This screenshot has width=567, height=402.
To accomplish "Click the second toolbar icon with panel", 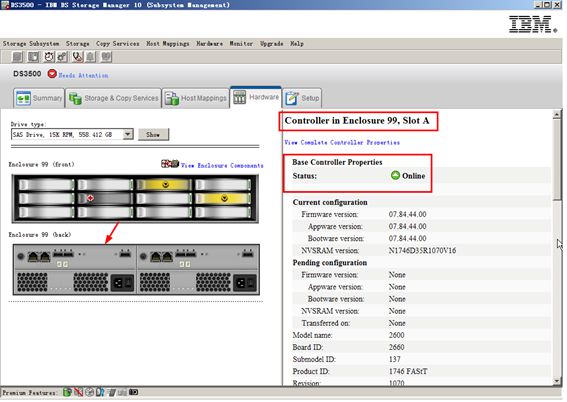I will coord(33,57).
